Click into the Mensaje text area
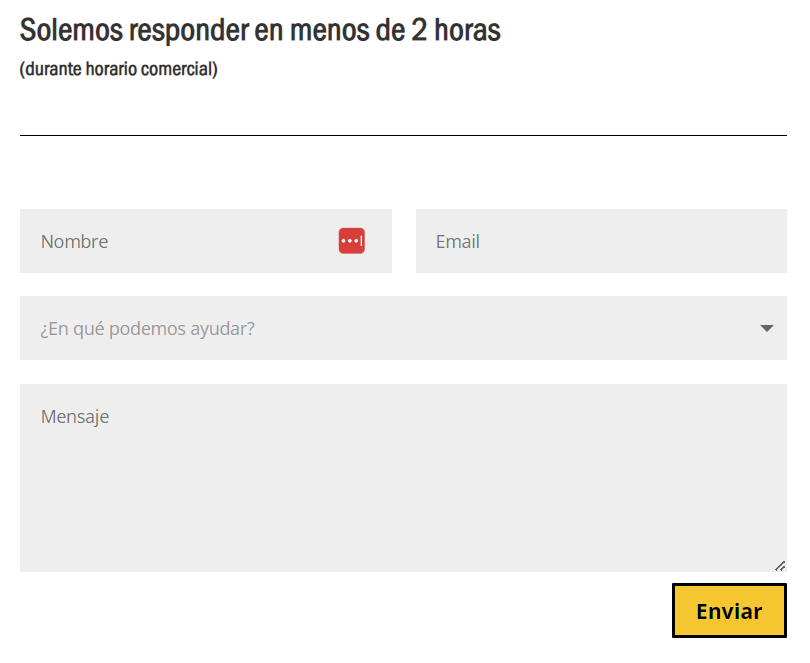This screenshot has width=810, height=663. [x=403, y=477]
